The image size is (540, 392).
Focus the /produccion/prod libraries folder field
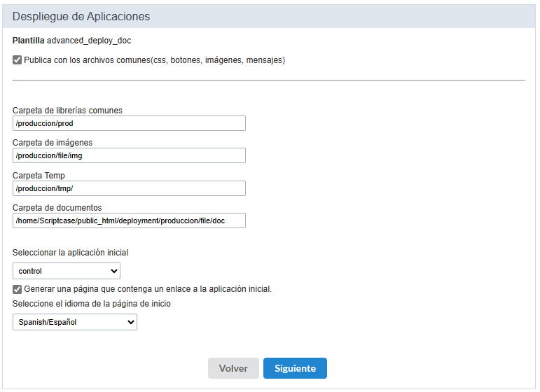(x=129, y=123)
